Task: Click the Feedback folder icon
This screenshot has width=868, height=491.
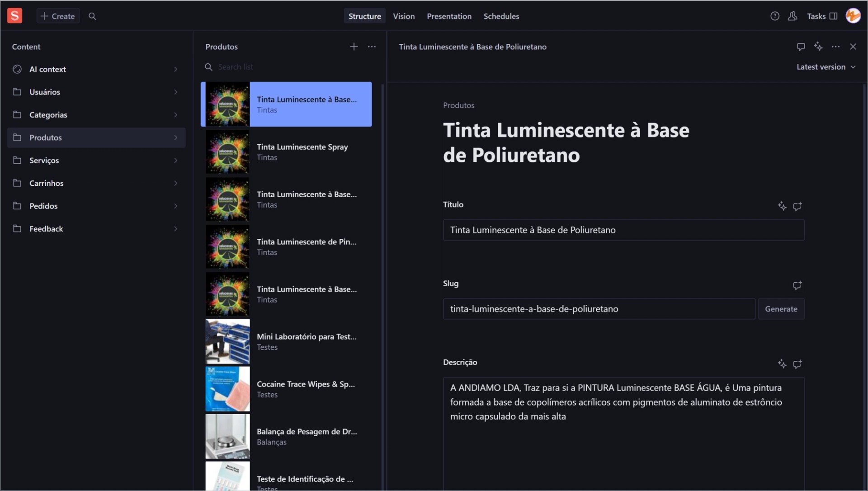Action: (x=17, y=228)
